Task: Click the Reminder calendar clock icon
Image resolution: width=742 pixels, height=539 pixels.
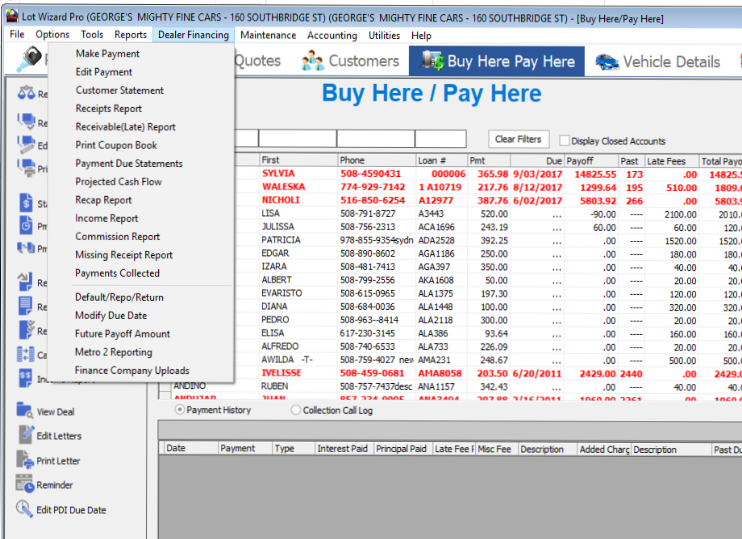Action: 25,484
